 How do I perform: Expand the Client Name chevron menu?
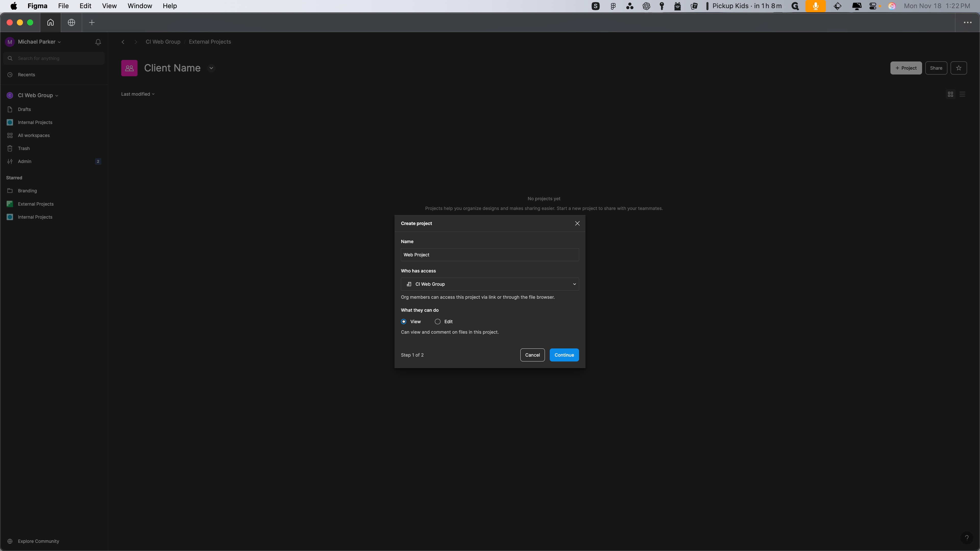click(x=211, y=68)
